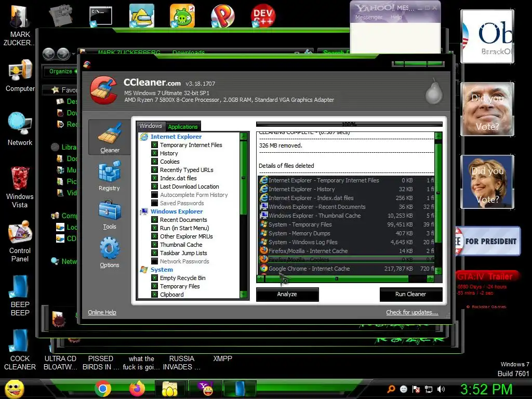Open the BEEP BEEP desktop shortcut
The image size is (532, 399).
20,296
